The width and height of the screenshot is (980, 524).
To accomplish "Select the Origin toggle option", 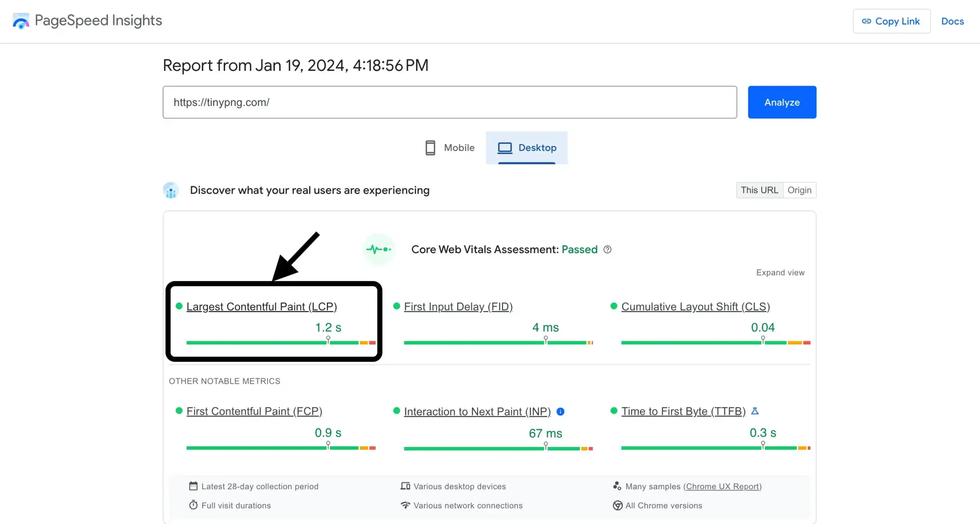I will coord(799,190).
